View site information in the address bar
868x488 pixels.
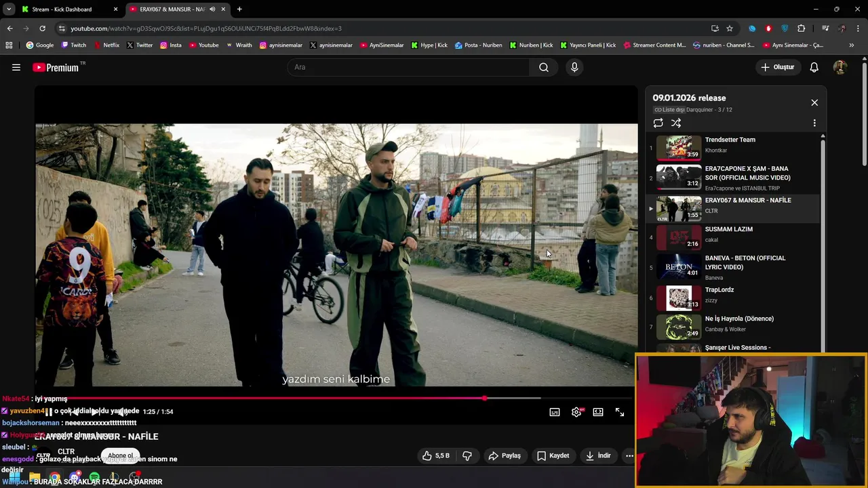(62, 28)
